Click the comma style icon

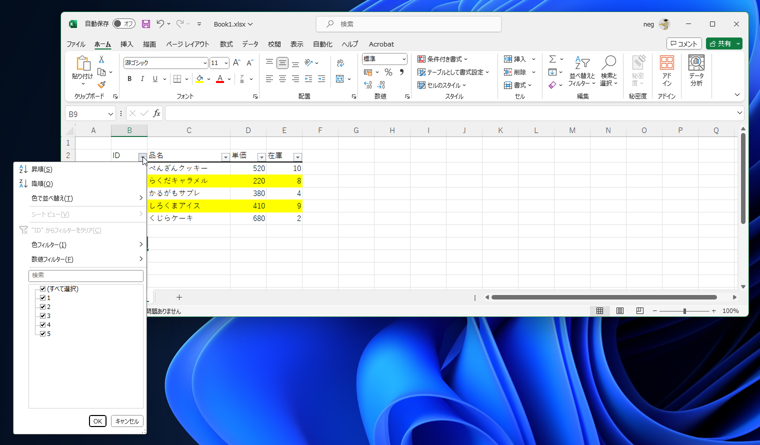tap(401, 72)
